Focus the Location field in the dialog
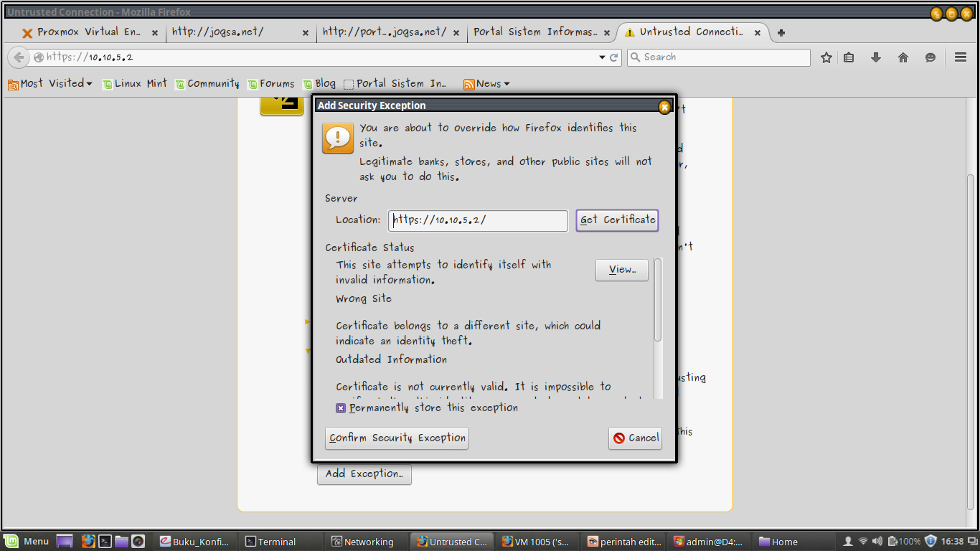 coord(479,220)
